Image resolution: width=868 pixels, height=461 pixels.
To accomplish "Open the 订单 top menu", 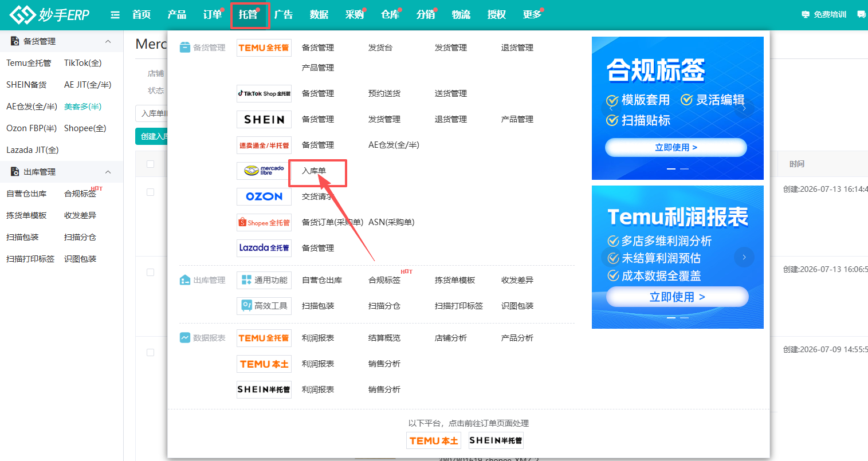I will click(213, 15).
